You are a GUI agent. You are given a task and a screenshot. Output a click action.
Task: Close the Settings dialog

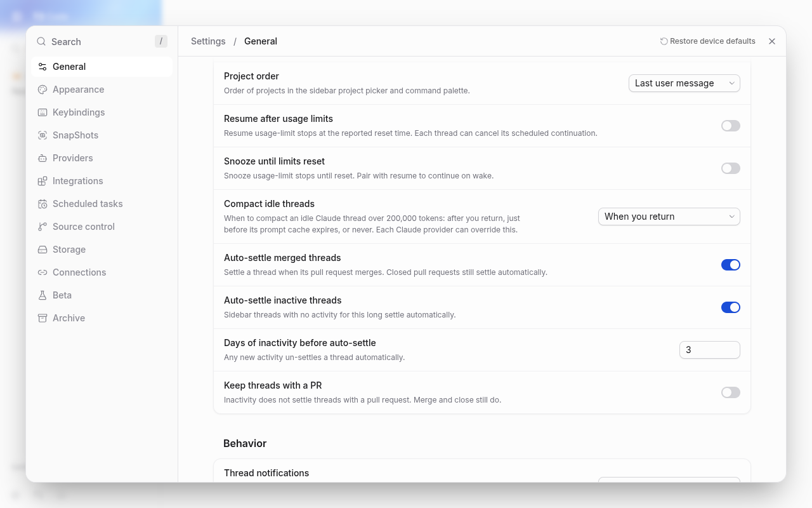[x=772, y=41]
